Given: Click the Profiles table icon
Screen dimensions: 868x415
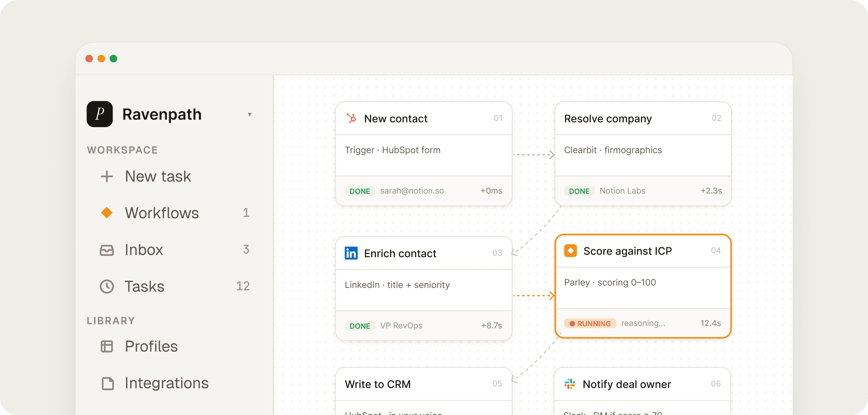Looking at the screenshot, I should pos(107,346).
